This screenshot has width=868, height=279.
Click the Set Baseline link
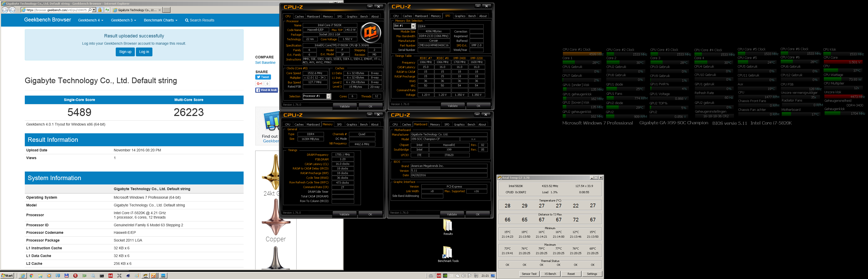pos(265,63)
